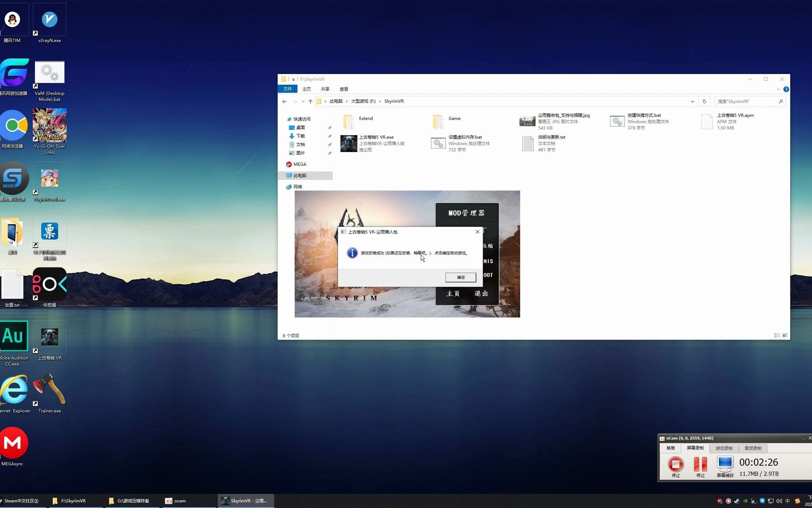This screenshot has height=508, width=812.
Task: Click oCam 屏幕捕获 capture button
Action: pyautogui.click(x=725, y=467)
